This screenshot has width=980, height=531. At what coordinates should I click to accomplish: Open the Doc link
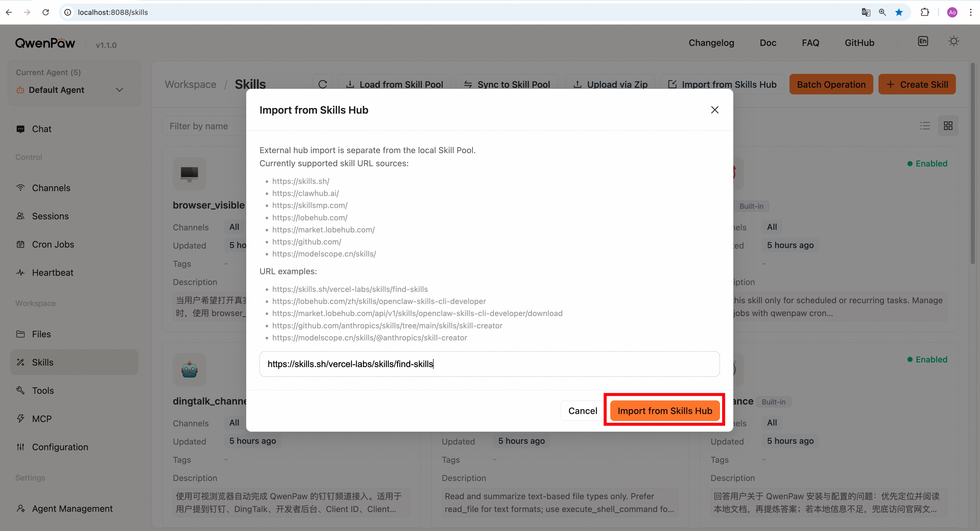[768, 43]
